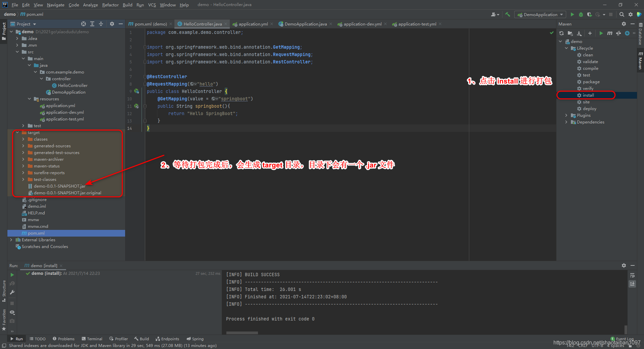This screenshot has height=349, width=644.
Task: Open the DemoApplication run configuration dropdown
Action: (540, 14)
